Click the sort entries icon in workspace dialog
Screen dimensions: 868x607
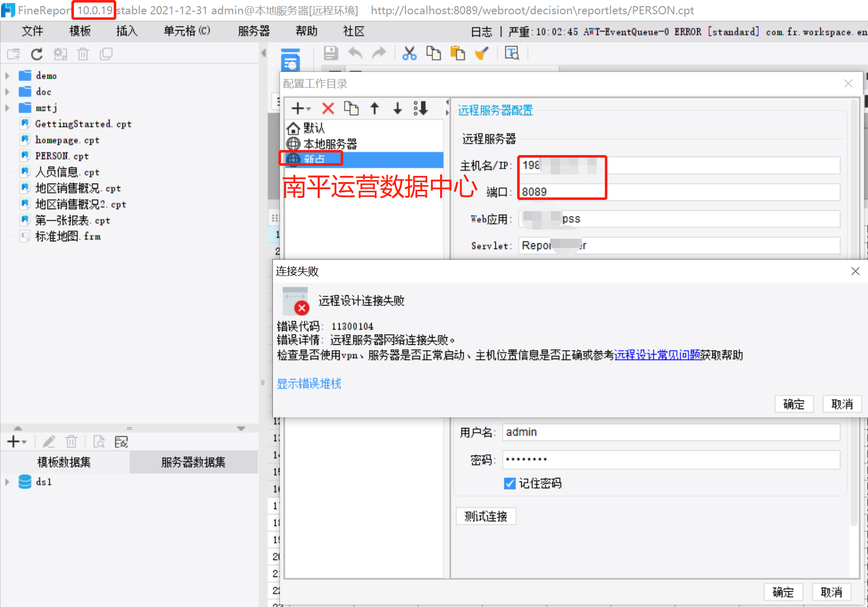[421, 108]
